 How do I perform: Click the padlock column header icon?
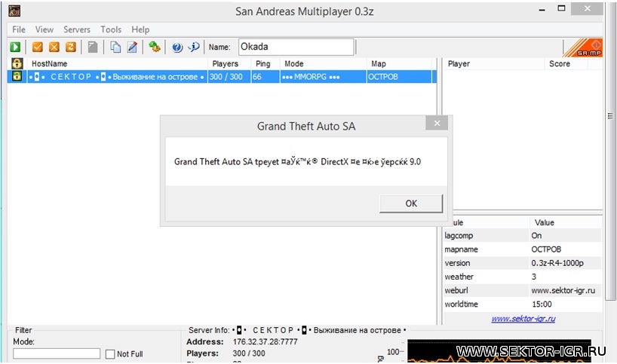[x=17, y=63]
